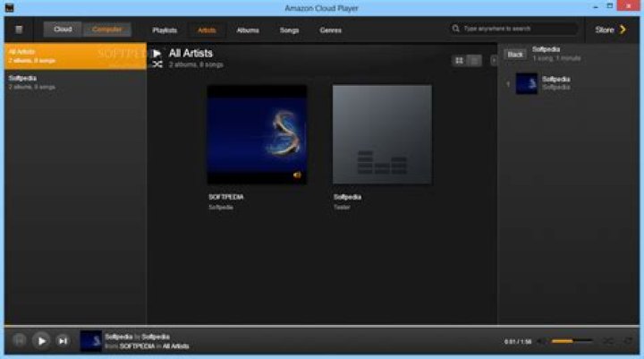Open the Artists tab
This screenshot has height=359, width=644.
(x=207, y=30)
